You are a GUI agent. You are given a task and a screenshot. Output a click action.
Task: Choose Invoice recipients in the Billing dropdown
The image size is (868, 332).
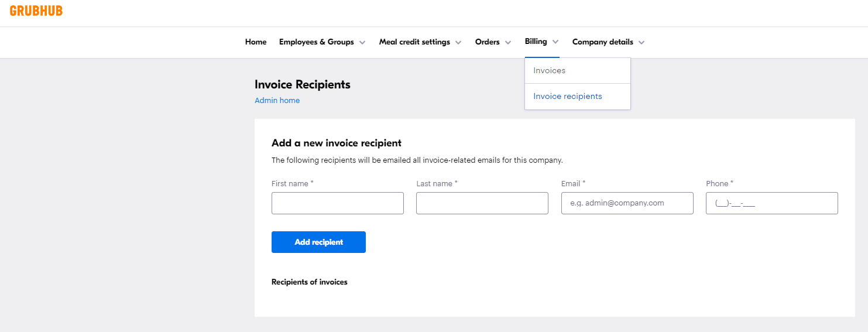[x=567, y=97]
